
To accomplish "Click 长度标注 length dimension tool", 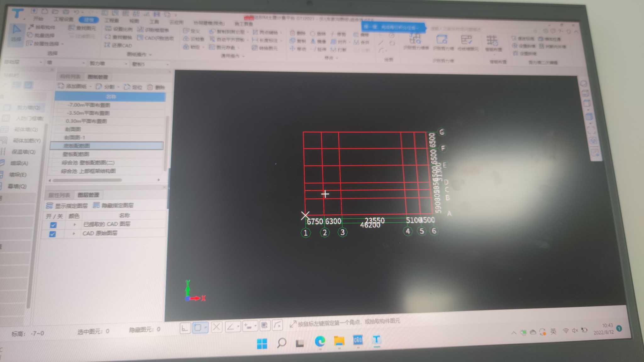I will click(x=265, y=40).
